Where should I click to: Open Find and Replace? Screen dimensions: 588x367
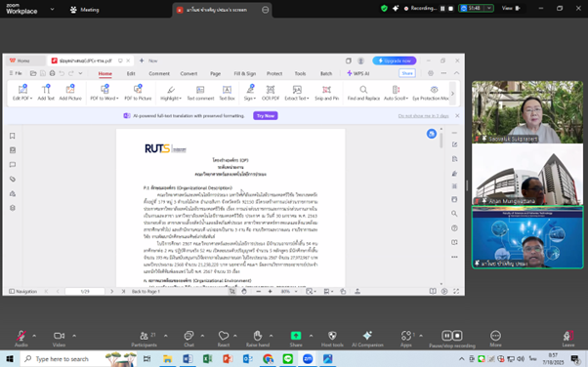[363, 92]
